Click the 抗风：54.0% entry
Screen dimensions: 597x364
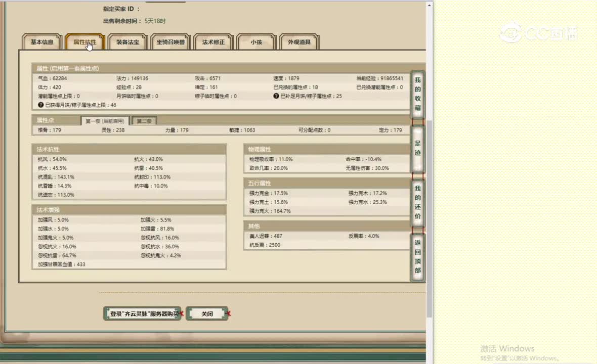(52, 159)
